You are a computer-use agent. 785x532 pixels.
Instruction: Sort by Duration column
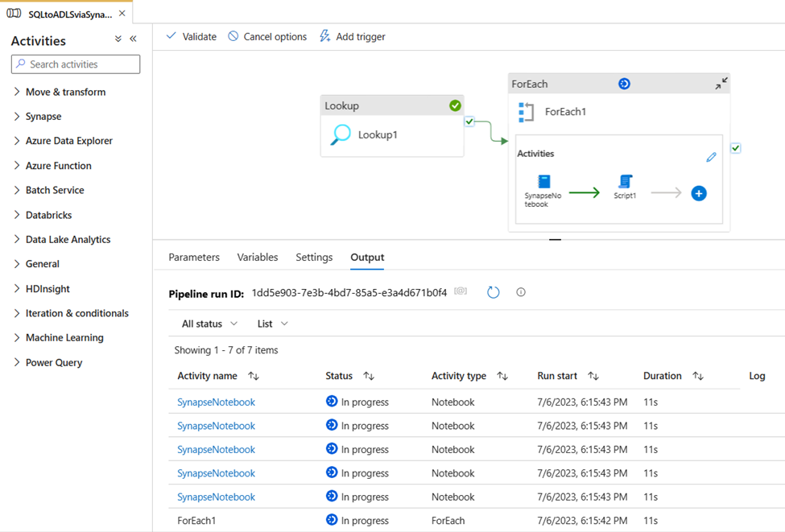[x=698, y=376]
